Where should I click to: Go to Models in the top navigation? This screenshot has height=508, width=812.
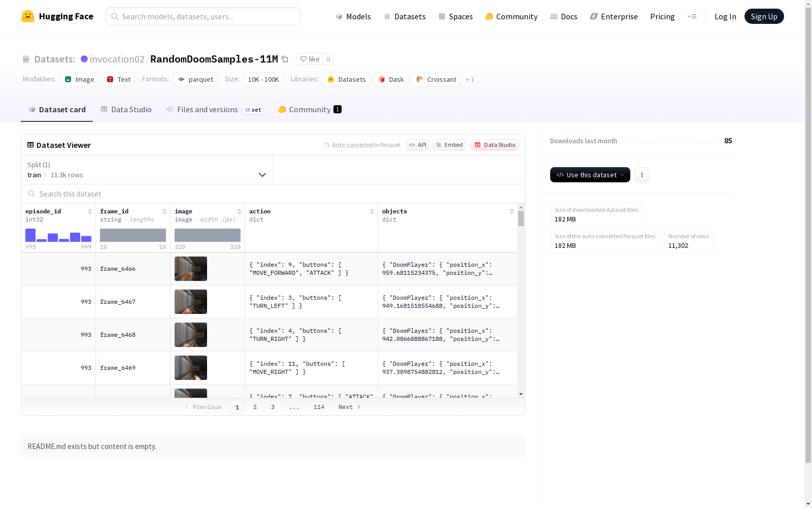click(x=353, y=16)
